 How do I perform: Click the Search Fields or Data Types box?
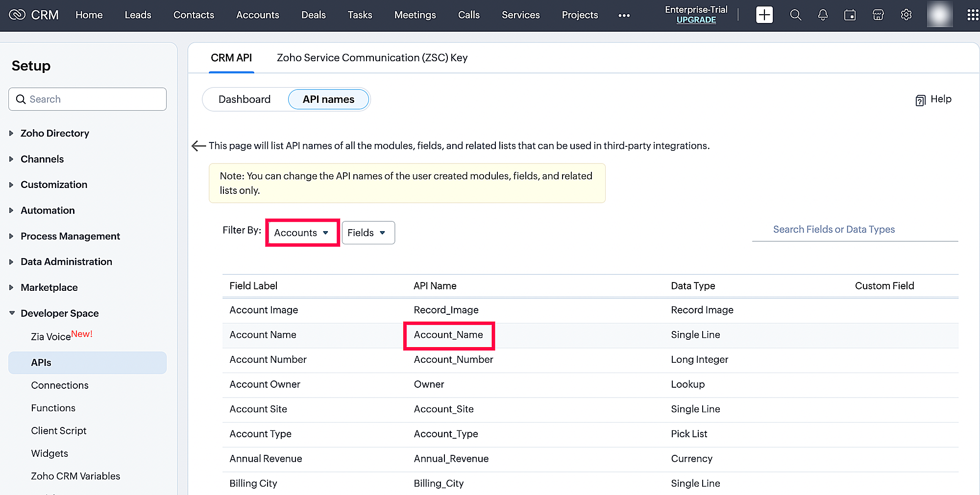(x=855, y=230)
